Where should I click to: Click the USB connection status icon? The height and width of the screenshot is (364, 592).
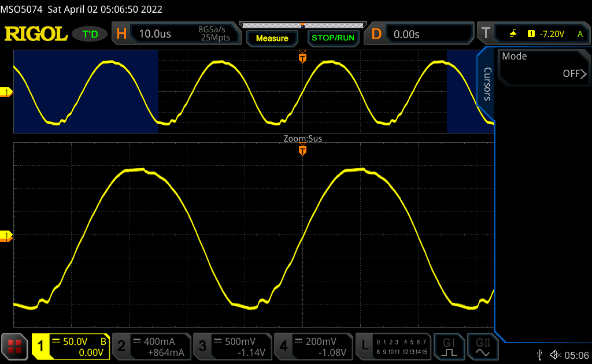[540, 355]
